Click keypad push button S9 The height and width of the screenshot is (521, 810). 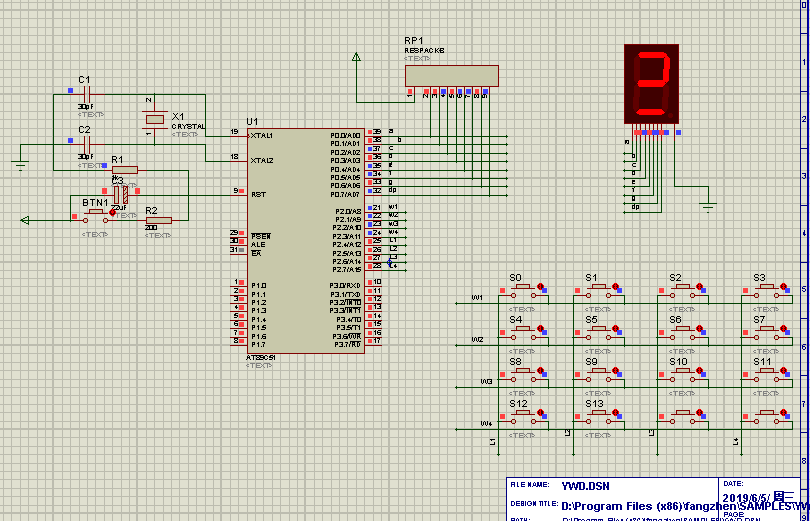(599, 375)
